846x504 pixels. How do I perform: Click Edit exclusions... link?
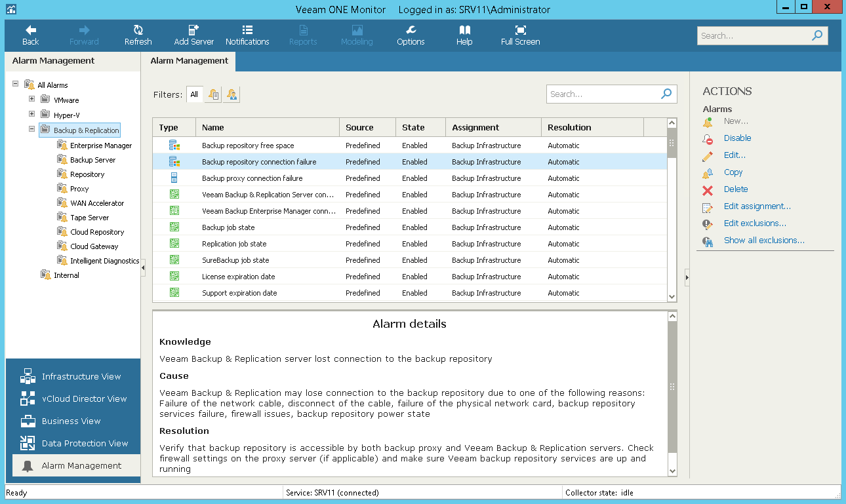coord(755,223)
